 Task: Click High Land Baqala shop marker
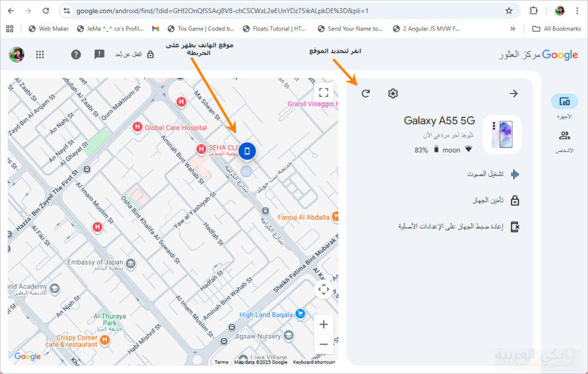pos(300,314)
